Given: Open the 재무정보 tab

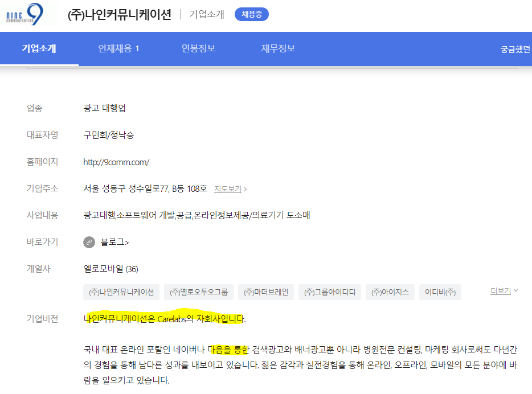Looking at the screenshot, I should coord(278,48).
